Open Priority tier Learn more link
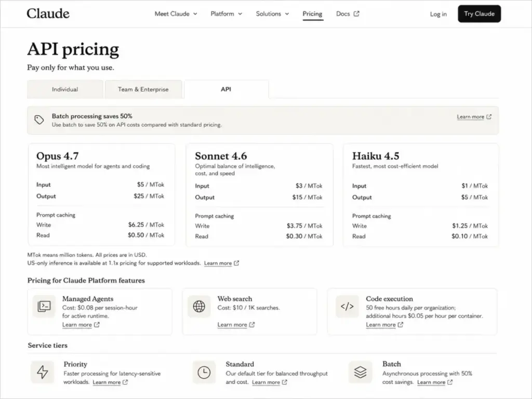Screen dimensions: 532x399 (107, 382)
